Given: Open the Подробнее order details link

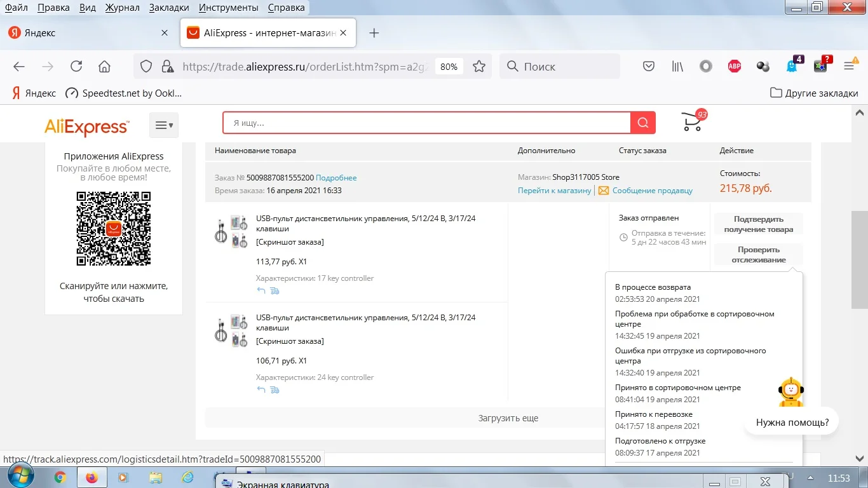Looking at the screenshot, I should pos(336,178).
